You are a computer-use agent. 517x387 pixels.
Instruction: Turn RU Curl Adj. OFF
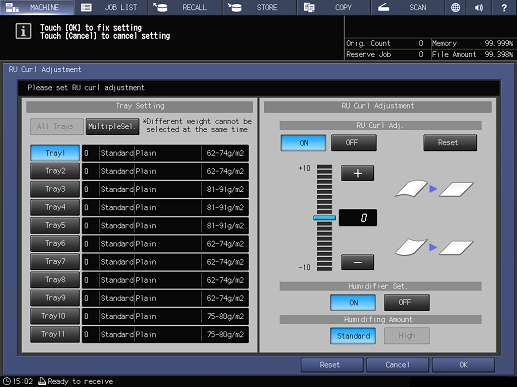pos(354,143)
